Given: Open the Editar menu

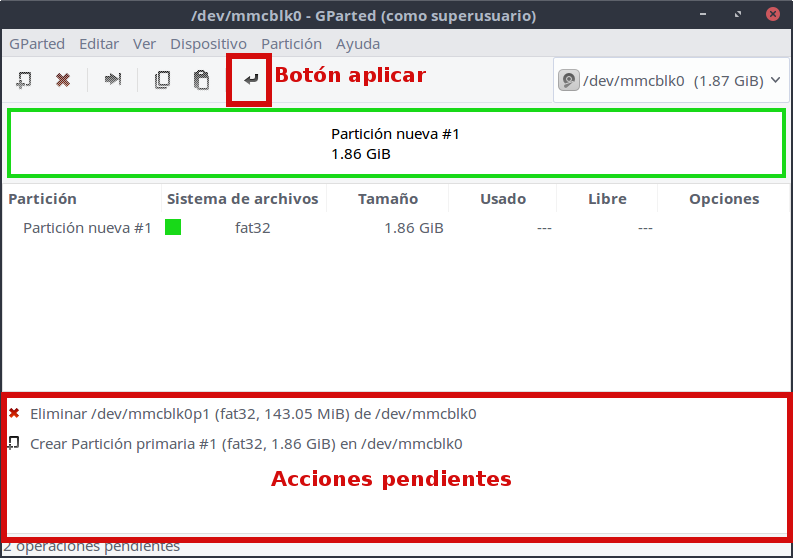Looking at the screenshot, I should [x=99, y=44].
